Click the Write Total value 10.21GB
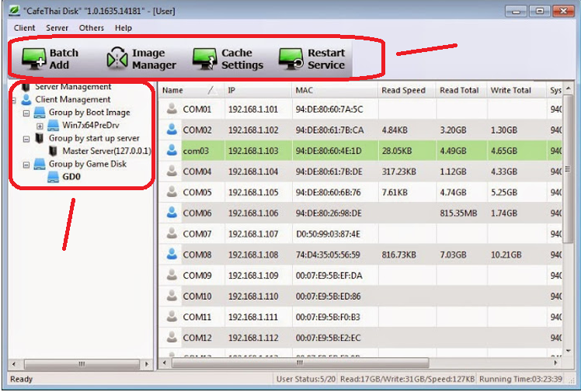 (506, 255)
